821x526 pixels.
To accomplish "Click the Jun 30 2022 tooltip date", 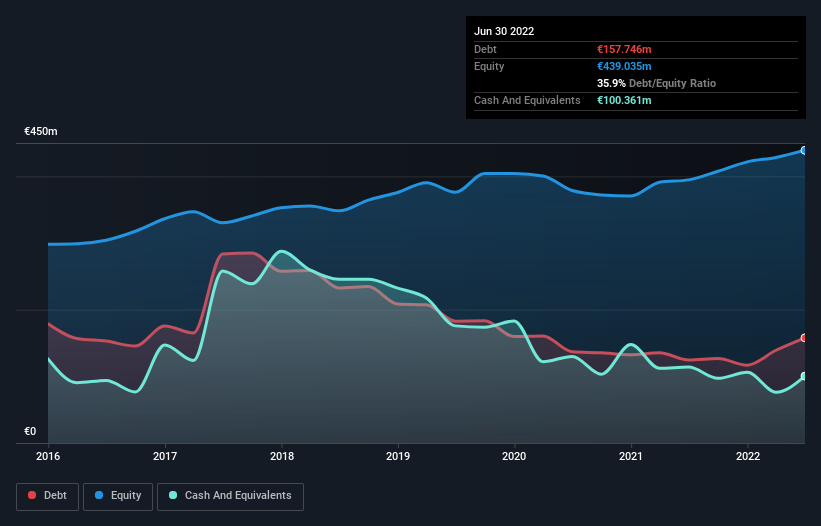I will pyautogui.click(x=504, y=31).
